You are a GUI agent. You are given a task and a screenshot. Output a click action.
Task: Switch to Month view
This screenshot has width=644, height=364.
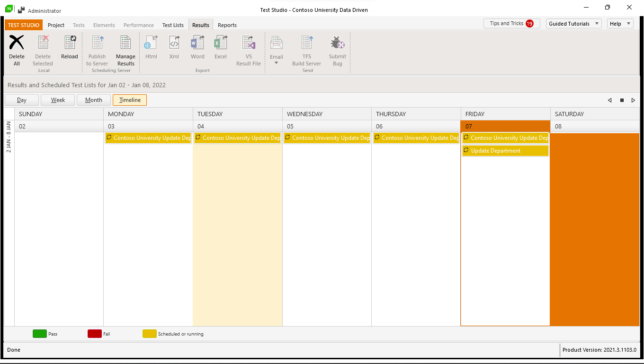[x=94, y=100]
